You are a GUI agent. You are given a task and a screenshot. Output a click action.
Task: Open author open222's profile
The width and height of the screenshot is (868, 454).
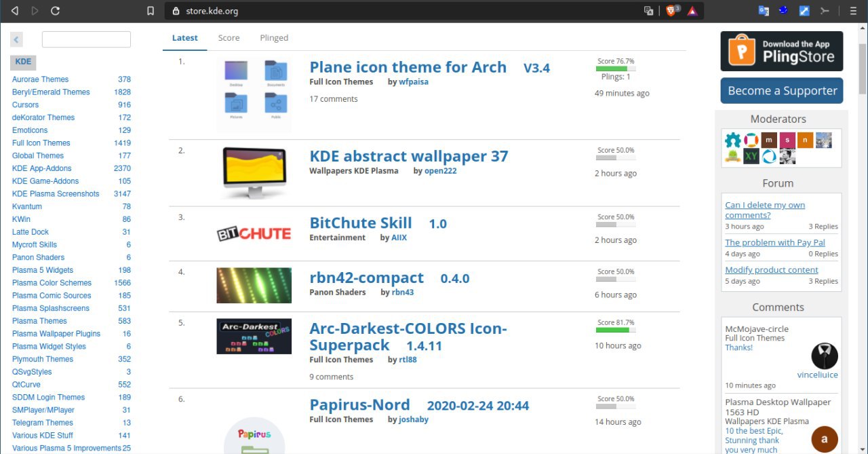[x=441, y=171]
